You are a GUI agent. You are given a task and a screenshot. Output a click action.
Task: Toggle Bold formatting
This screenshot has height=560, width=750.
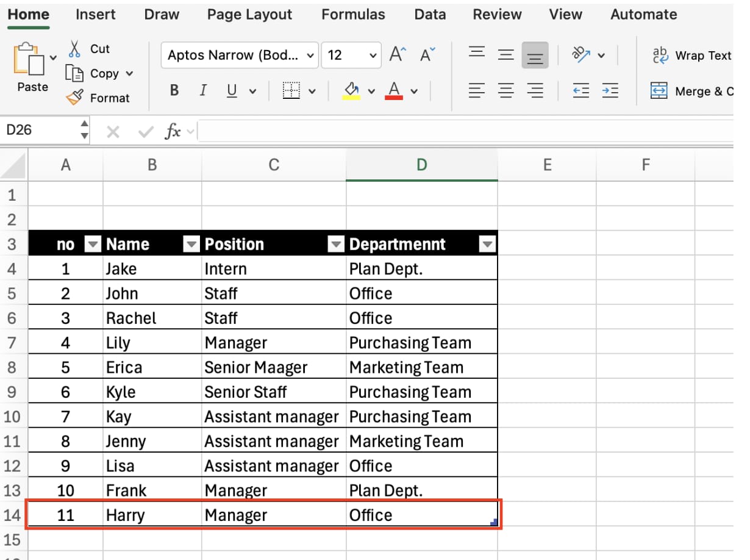pyautogui.click(x=174, y=91)
